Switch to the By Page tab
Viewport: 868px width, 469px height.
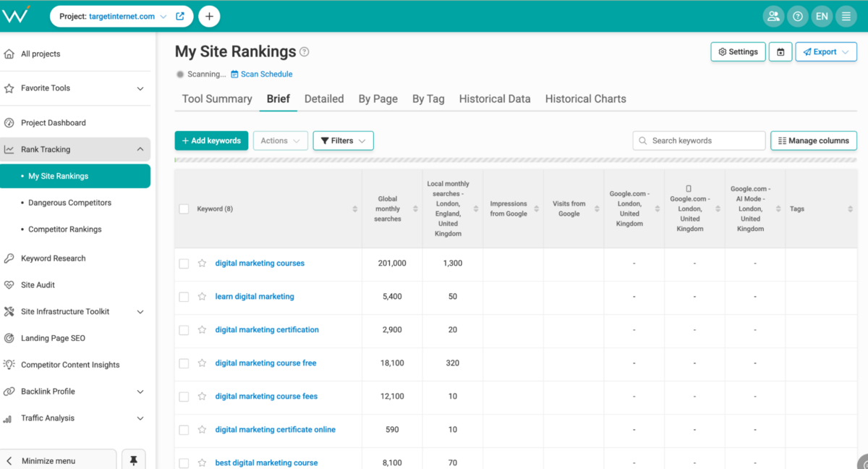(x=378, y=99)
